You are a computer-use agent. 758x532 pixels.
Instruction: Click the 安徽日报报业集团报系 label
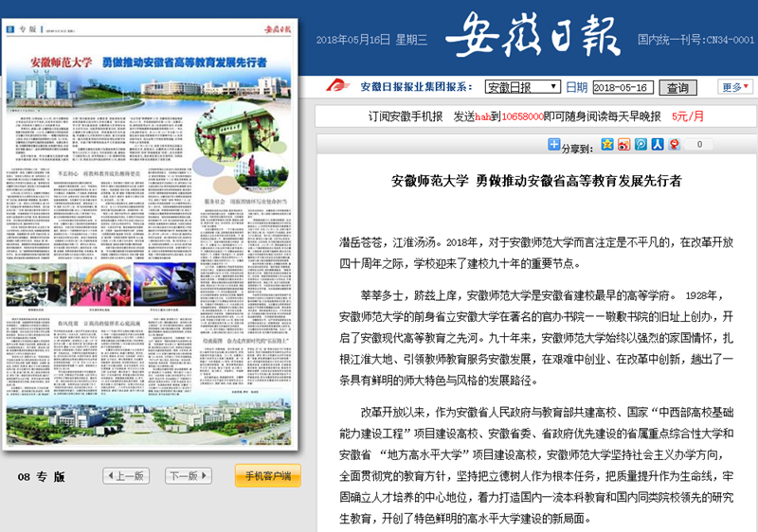[x=416, y=87]
